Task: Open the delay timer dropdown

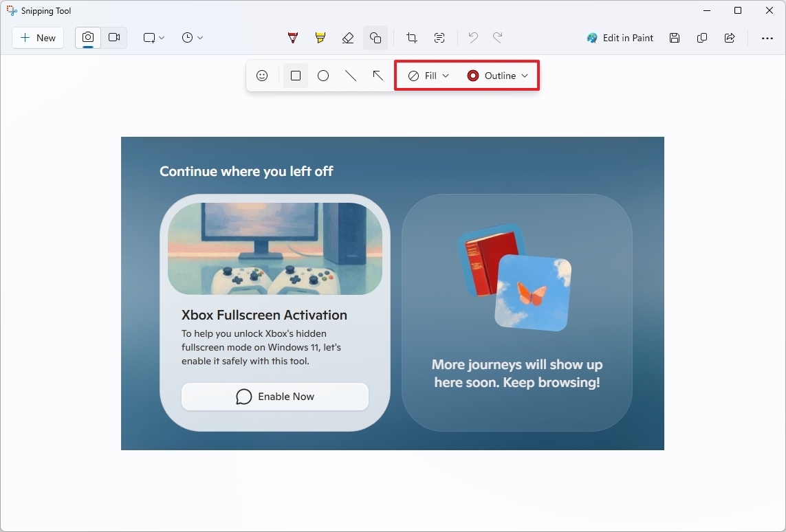Action: pos(193,38)
